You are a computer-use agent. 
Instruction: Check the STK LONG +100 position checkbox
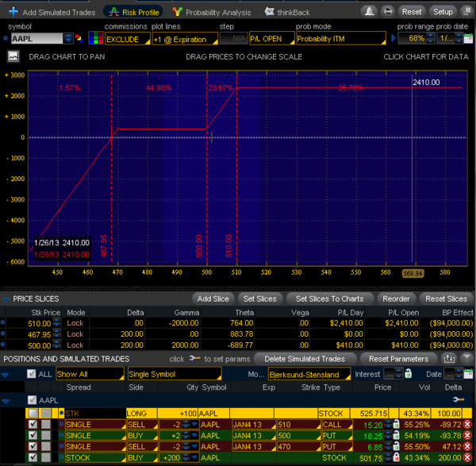[33, 413]
